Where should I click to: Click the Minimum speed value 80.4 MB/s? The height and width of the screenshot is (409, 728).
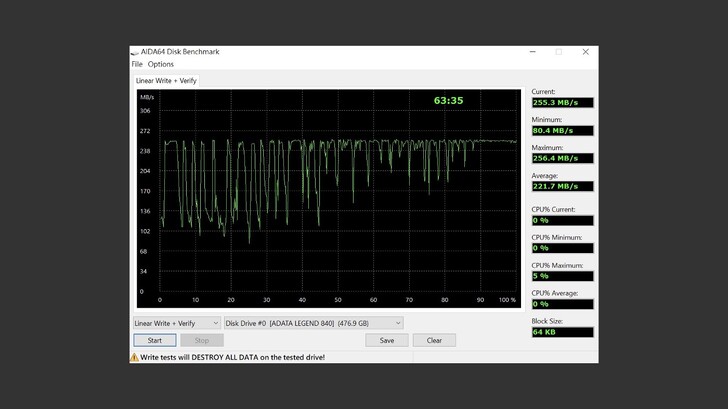pyautogui.click(x=561, y=130)
